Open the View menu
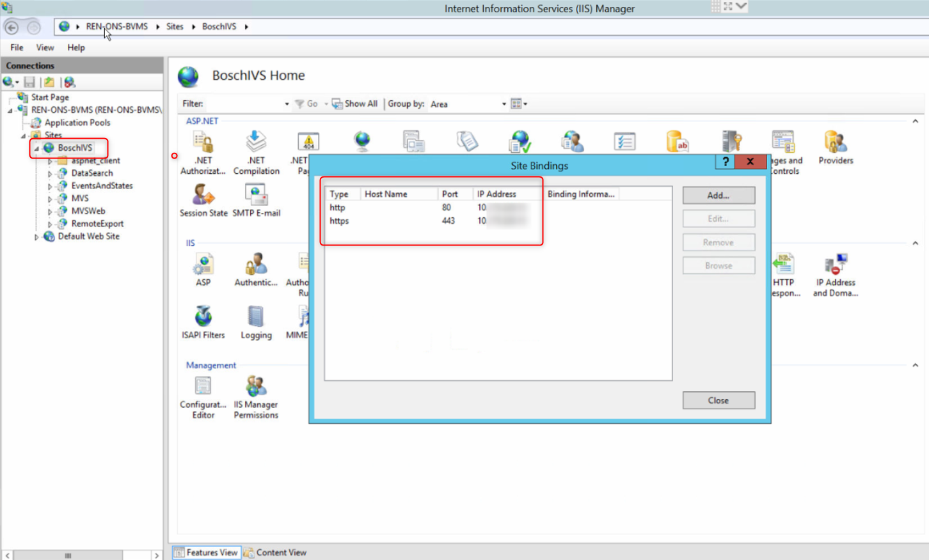Screen dimensions: 929x560 coord(45,47)
